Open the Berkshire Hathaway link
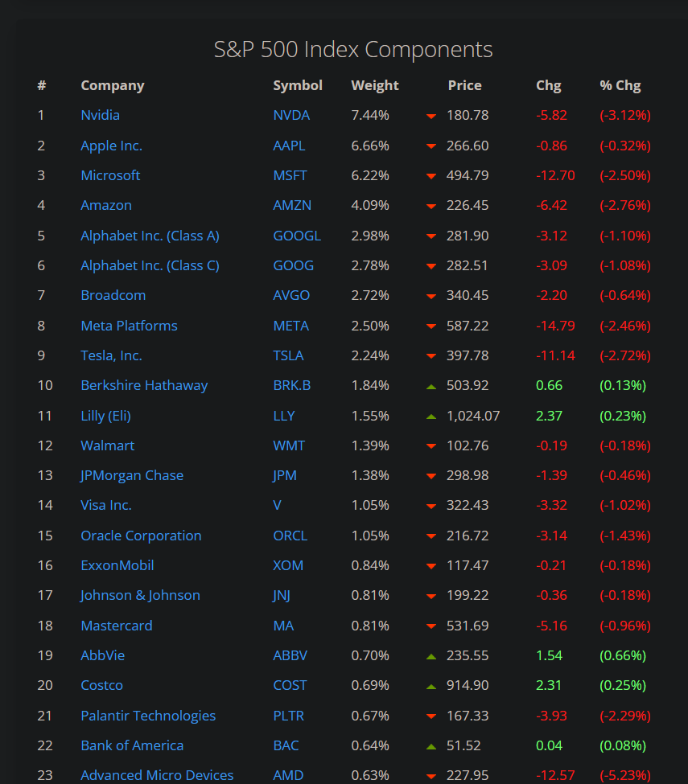688x784 pixels. coord(144,385)
